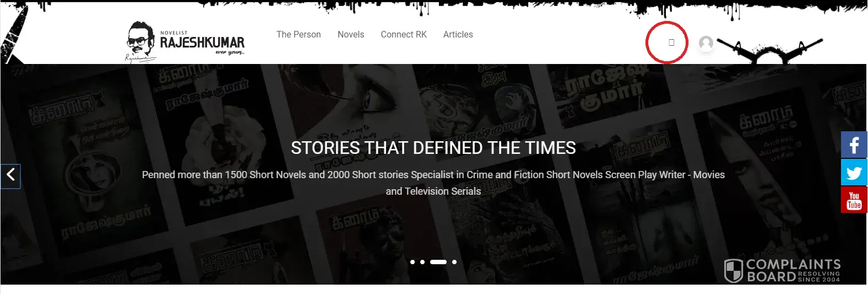This screenshot has width=868, height=294.
Task: Go to Connect RK page
Action: coord(404,34)
